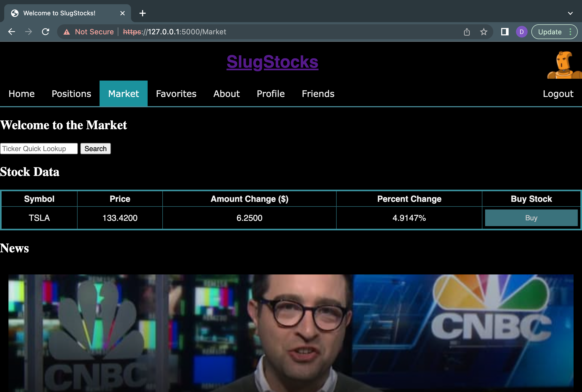Image resolution: width=582 pixels, height=392 pixels.
Task: Open the Favorites nav item
Action: [x=176, y=94]
